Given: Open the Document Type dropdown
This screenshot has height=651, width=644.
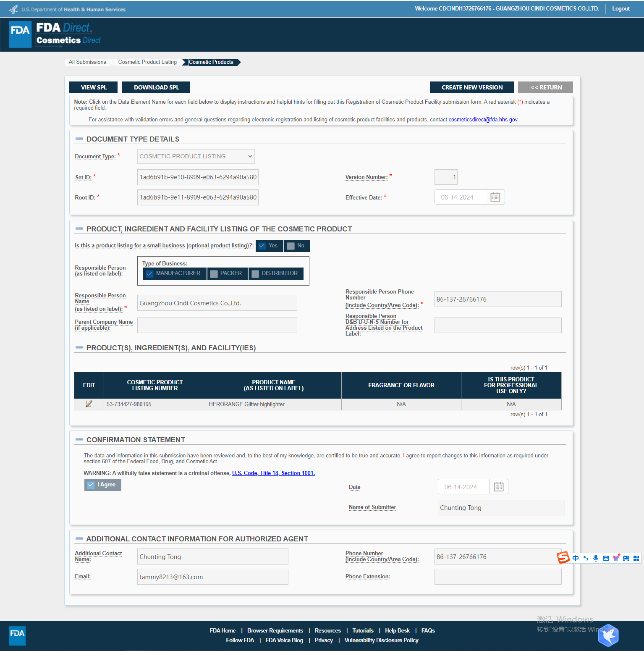Looking at the screenshot, I should tap(196, 156).
